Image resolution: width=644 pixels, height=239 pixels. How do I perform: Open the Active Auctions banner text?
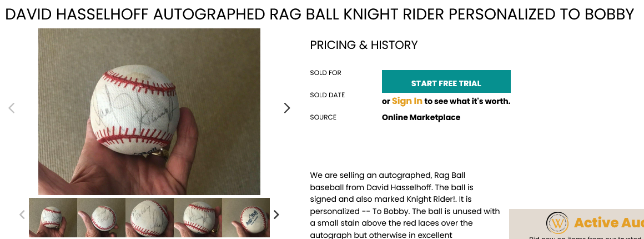click(x=608, y=222)
